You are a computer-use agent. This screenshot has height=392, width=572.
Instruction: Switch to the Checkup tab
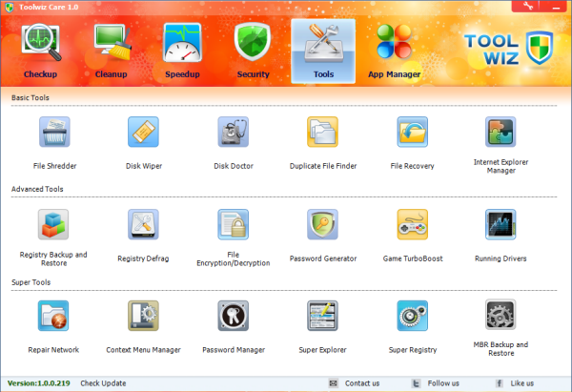click(x=40, y=52)
